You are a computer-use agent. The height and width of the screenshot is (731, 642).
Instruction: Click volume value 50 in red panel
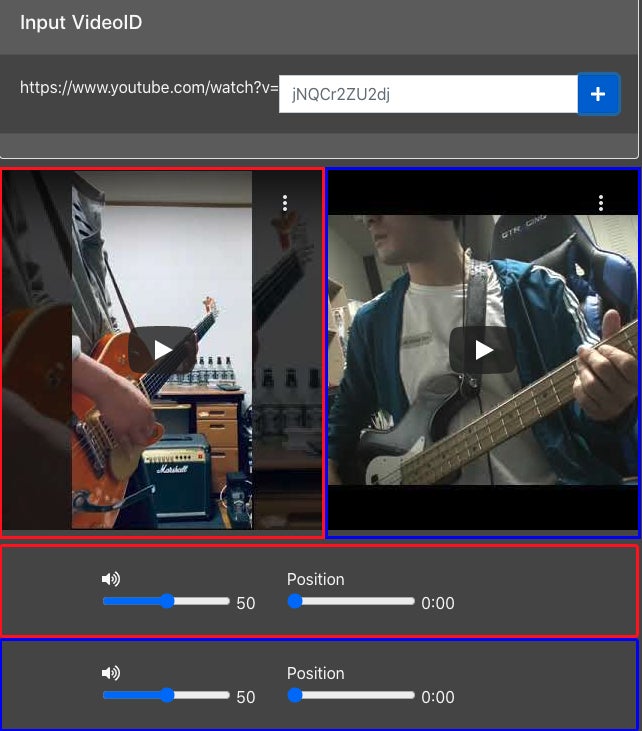click(x=246, y=603)
